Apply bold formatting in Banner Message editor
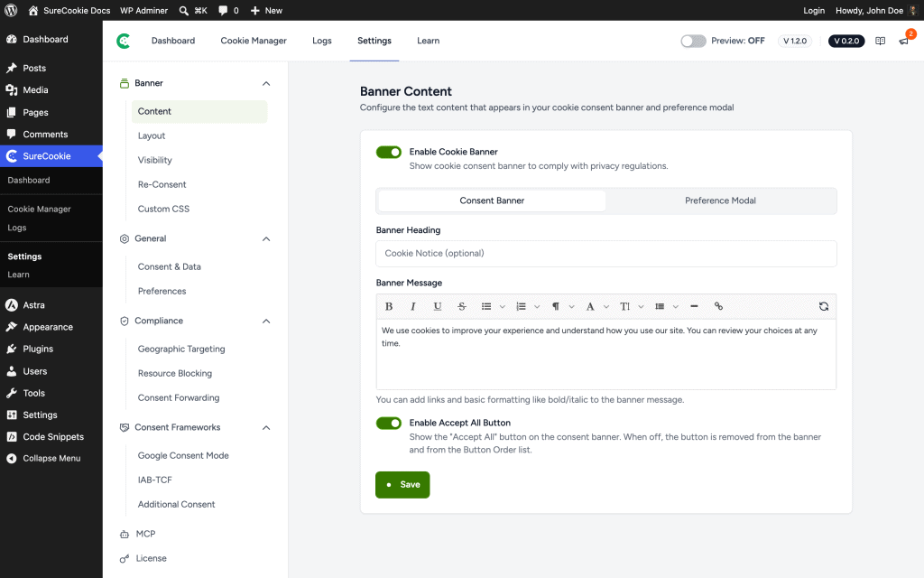924x578 pixels. (388, 306)
